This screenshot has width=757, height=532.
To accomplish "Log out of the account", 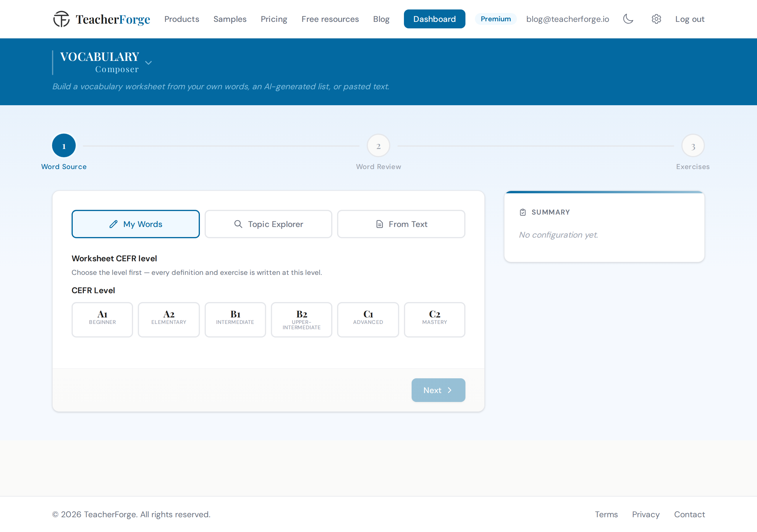I will 690,19.
